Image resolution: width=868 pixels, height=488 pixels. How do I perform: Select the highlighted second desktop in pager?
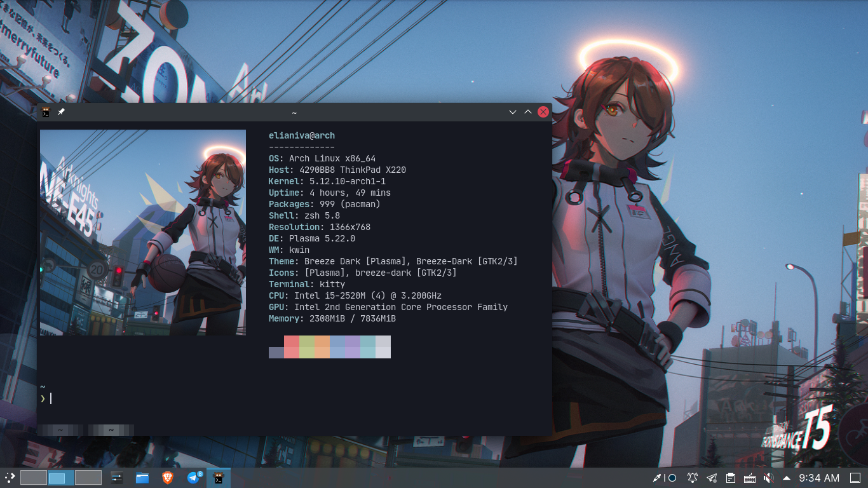(x=61, y=478)
